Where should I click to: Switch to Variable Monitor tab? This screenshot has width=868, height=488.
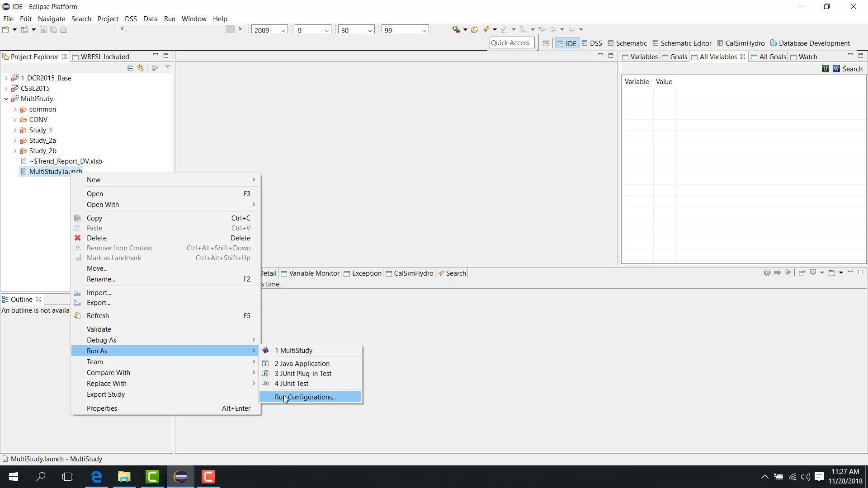pos(310,273)
